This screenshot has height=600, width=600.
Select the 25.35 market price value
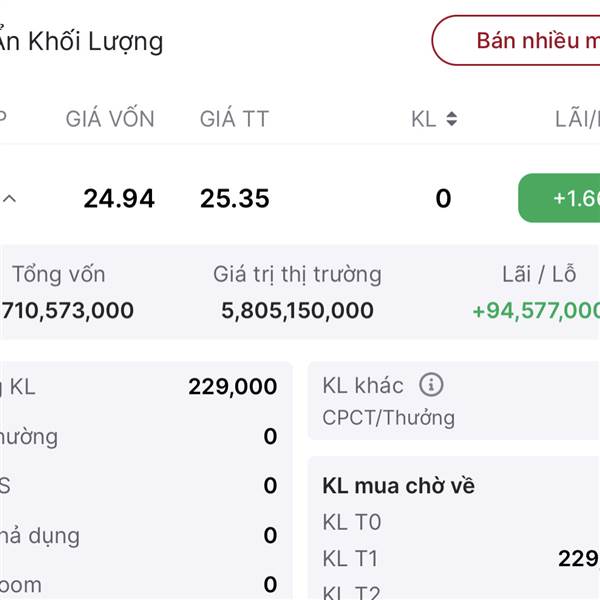tap(235, 199)
